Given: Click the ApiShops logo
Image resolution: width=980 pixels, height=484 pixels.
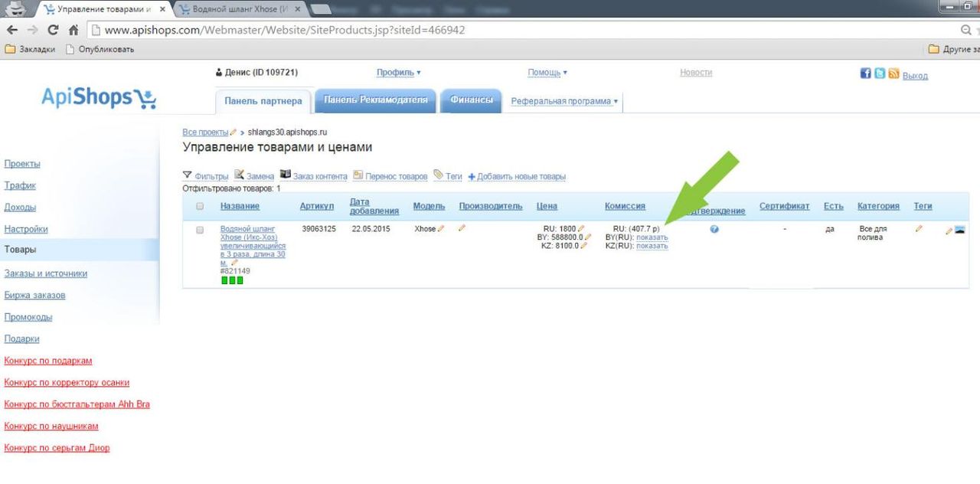Looking at the screenshot, I should [98, 97].
